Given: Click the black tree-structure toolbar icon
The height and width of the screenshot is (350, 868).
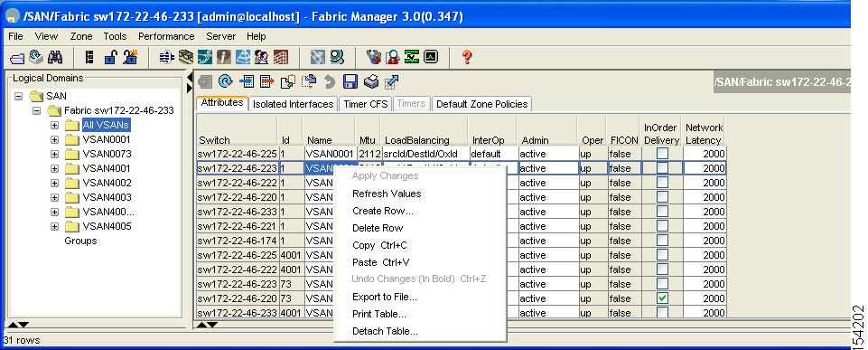Looking at the screenshot, I should [89, 57].
